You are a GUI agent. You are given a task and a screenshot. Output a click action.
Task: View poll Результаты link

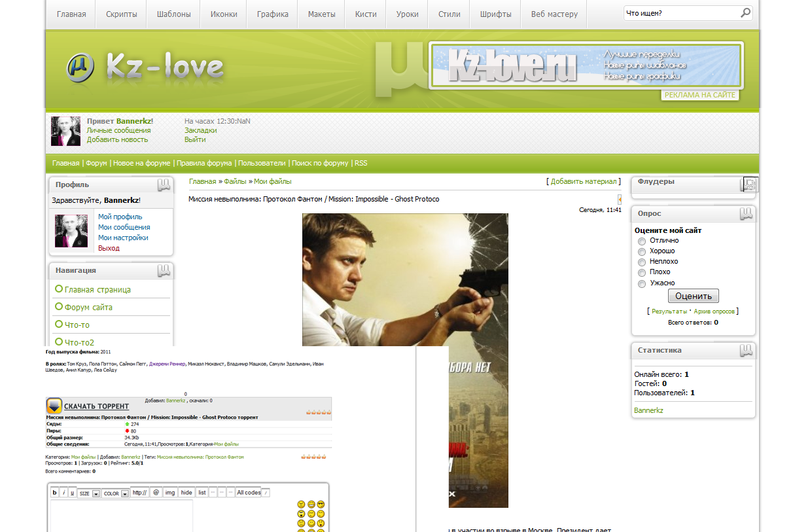[x=669, y=311]
